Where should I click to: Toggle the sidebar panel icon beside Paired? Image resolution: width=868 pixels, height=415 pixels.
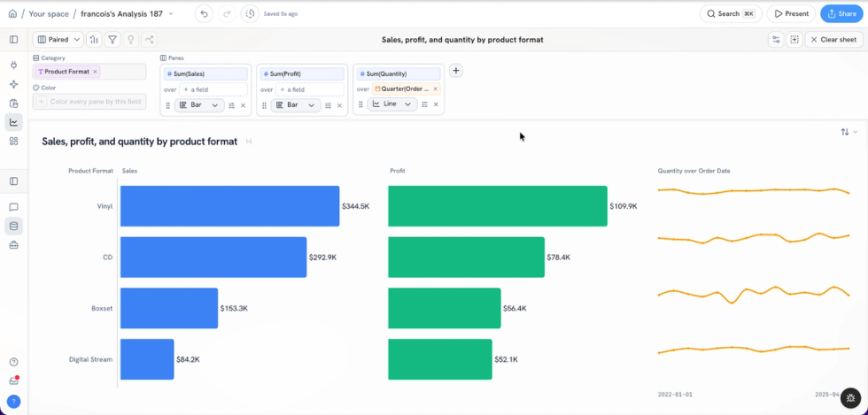tap(14, 40)
